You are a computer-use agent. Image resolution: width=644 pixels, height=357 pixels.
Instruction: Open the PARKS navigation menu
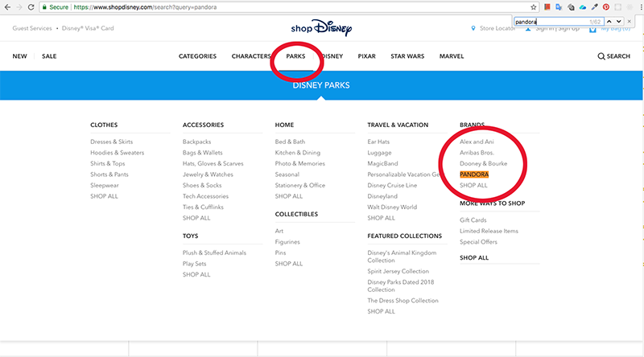[x=295, y=56]
